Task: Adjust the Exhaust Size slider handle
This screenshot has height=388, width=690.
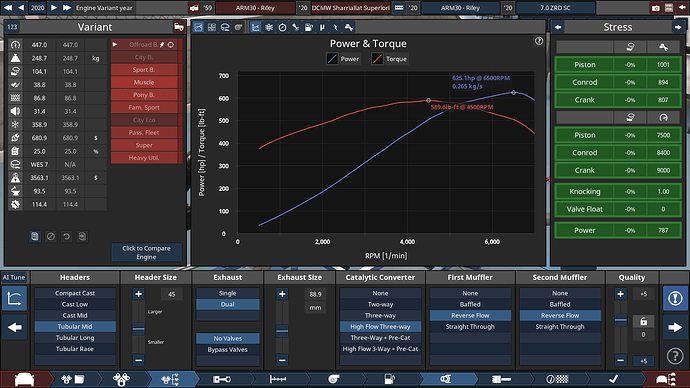Action: 282,331
